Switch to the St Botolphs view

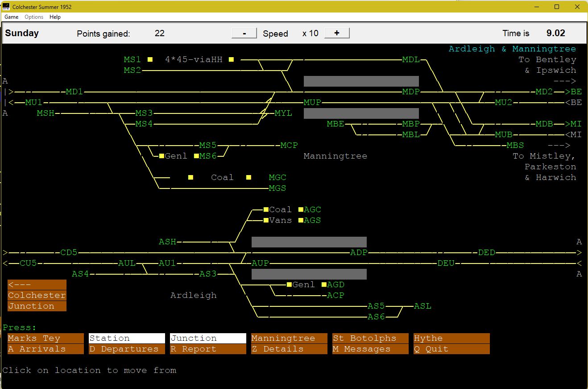(x=370, y=338)
